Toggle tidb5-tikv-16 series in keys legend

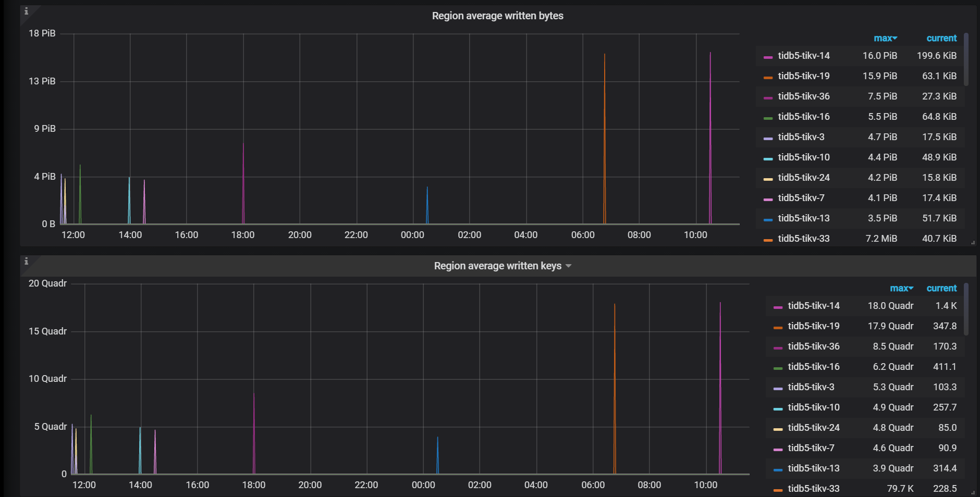point(814,367)
